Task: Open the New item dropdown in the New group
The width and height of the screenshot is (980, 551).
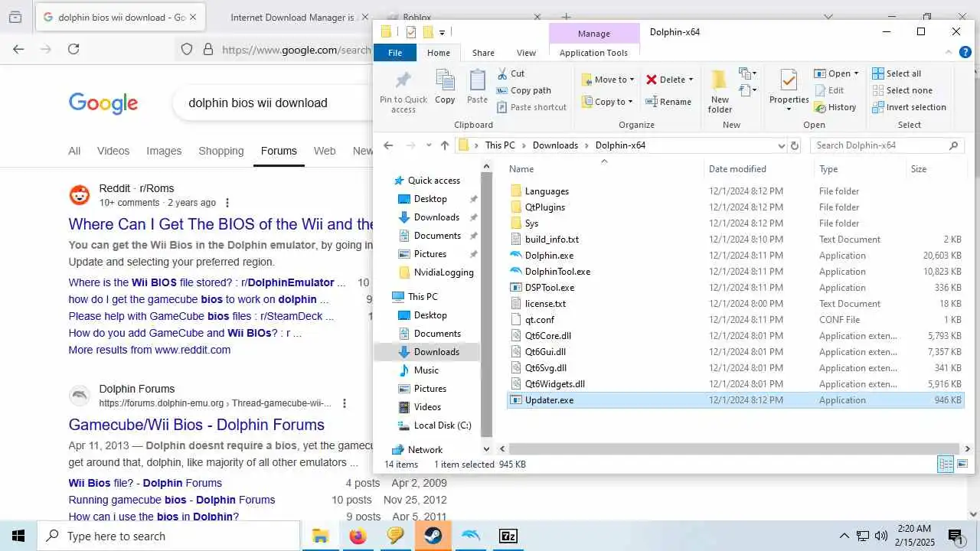Action: [x=746, y=73]
